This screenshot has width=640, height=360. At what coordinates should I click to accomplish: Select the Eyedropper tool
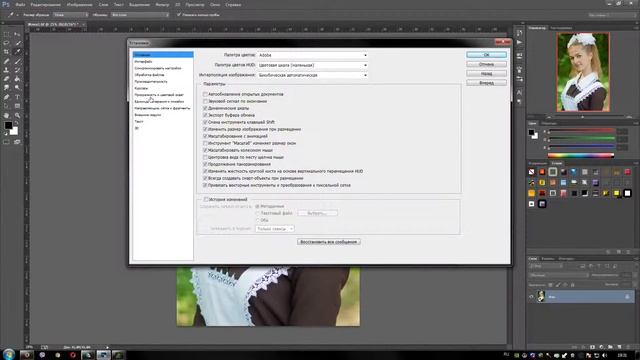click(17, 52)
